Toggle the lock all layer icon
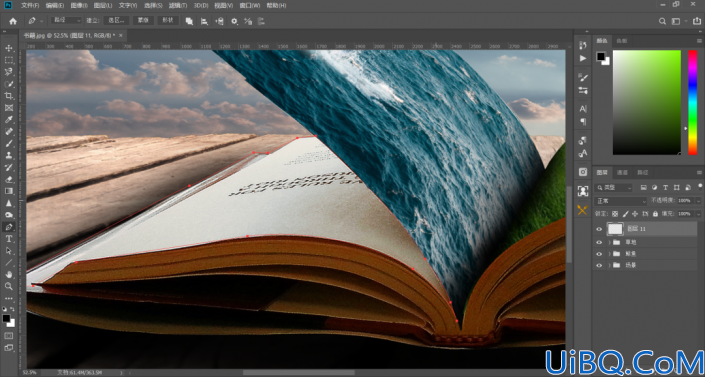The height and width of the screenshot is (377, 705). (x=655, y=214)
